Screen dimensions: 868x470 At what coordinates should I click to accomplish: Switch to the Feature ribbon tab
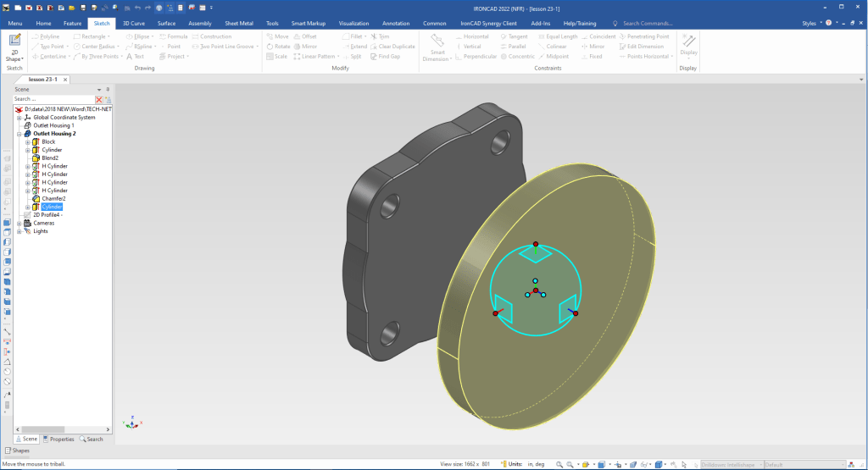point(73,23)
